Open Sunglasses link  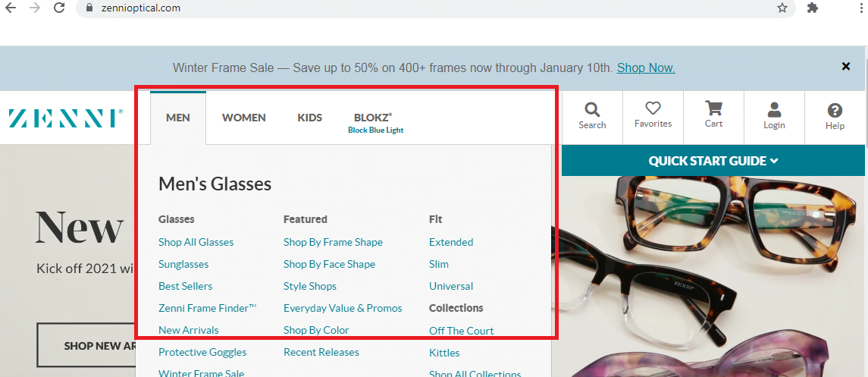[183, 264]
